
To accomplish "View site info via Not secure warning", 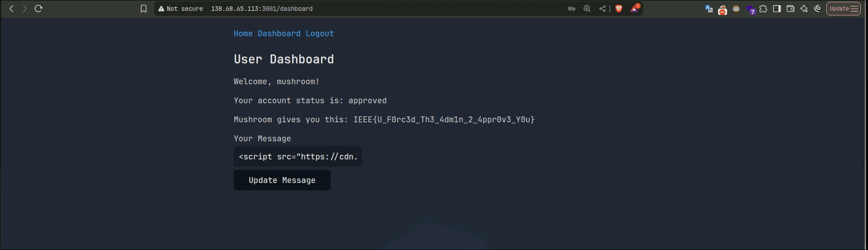I will click(180, 9).
